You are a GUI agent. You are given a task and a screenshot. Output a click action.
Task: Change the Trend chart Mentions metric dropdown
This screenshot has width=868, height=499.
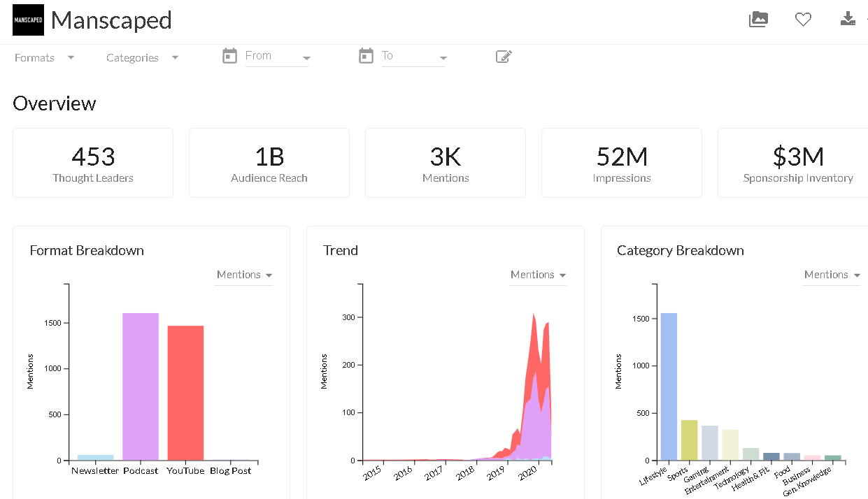pyautogui.click(x=538, y=275)
